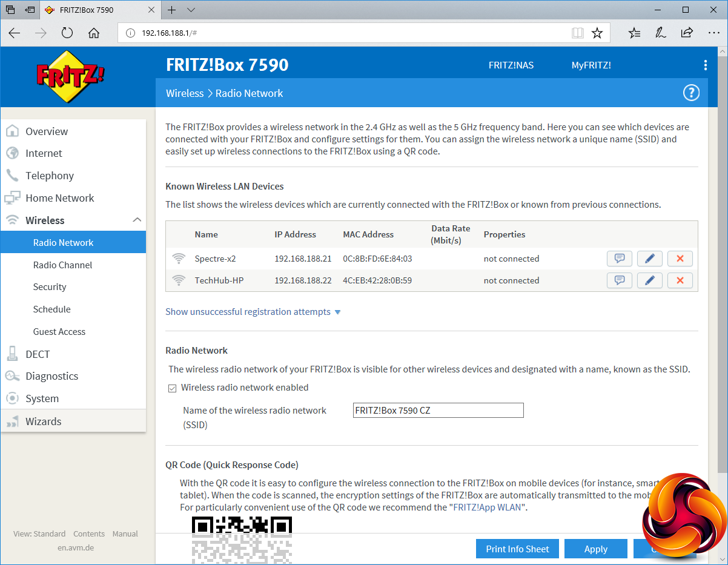Add page to favorites star
728x565 pixels.
(597, 33)
